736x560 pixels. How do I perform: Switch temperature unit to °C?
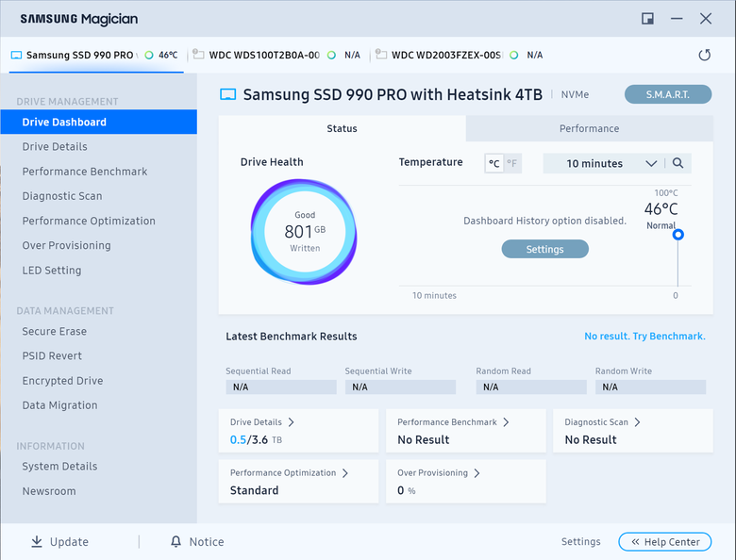[x=493, y=163]
